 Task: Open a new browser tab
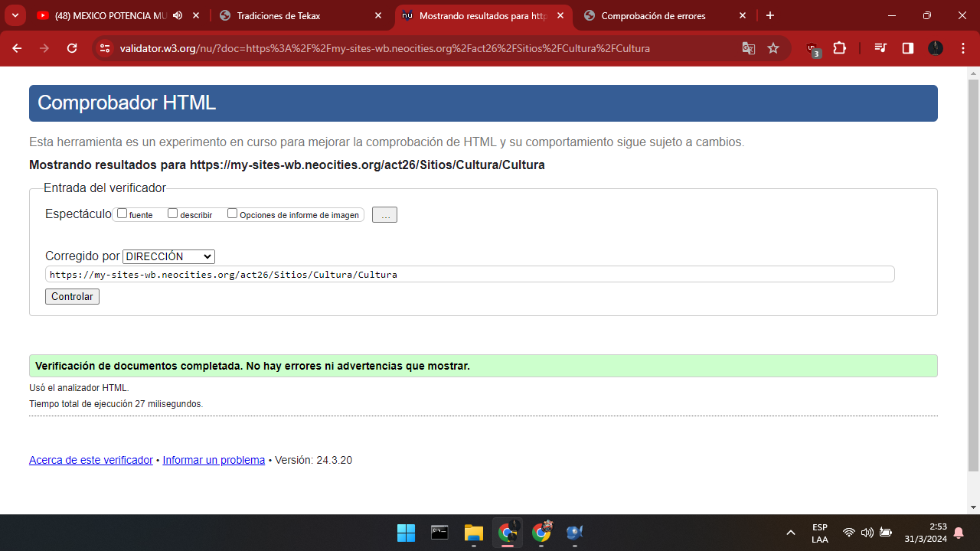(770, 15)
